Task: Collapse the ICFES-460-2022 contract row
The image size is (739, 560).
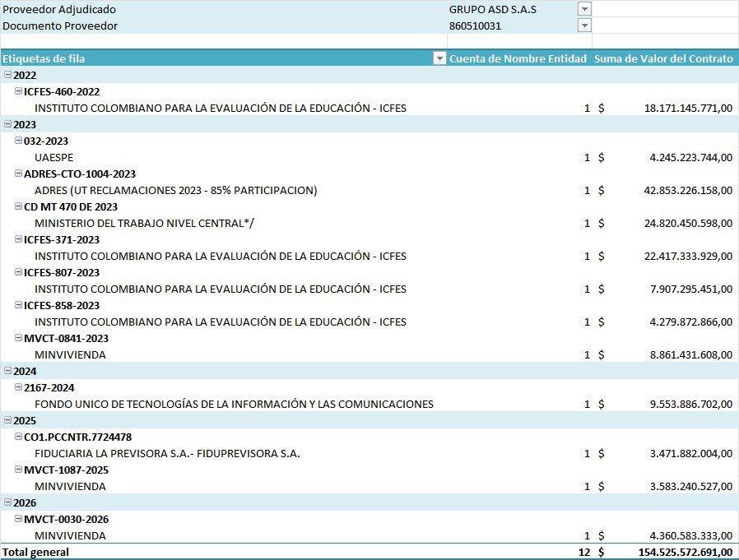Action: [x=18, y=91]
